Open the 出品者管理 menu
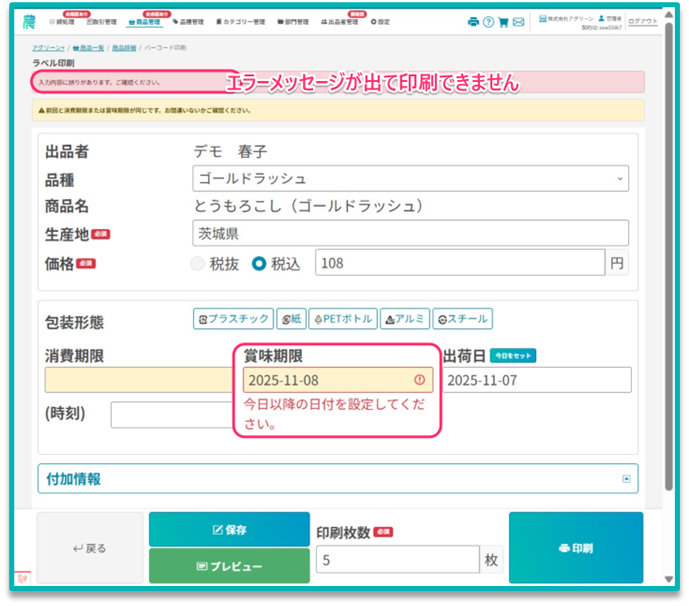Screen dimensions: 689x606 (341, 21)
